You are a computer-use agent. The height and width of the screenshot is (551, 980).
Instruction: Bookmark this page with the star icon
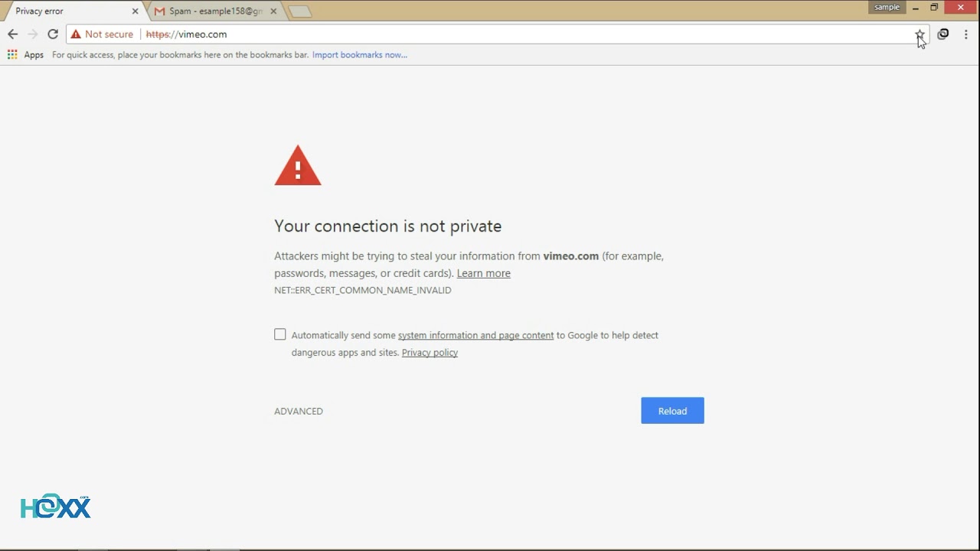click(919, 34)
